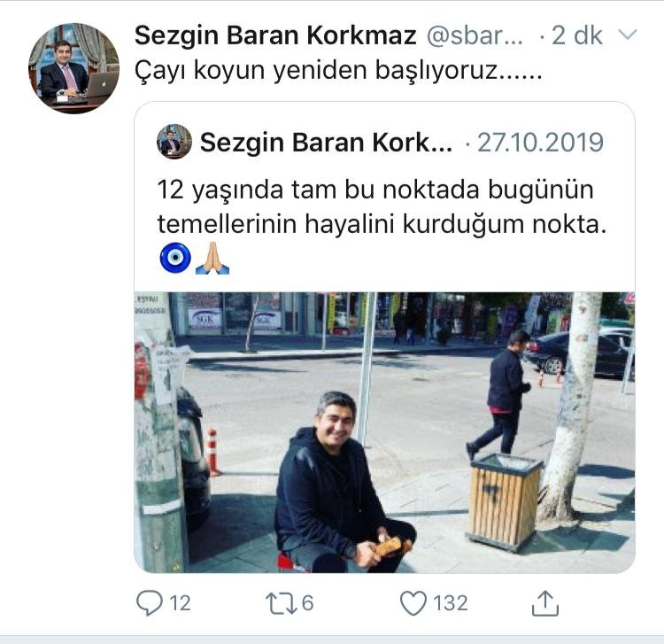
Task: Open author name Sezgin Baran Korkmaz
Action: pyautogui.click(x=275, y=35)
